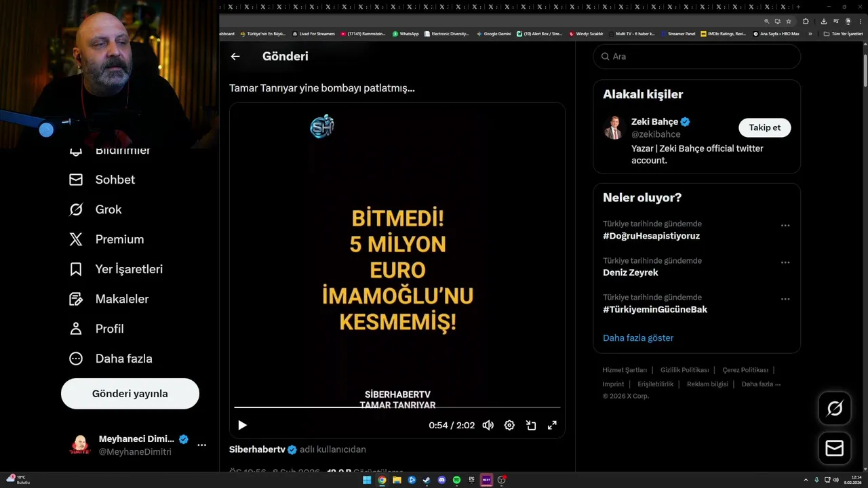
Task: Expand the footer Daha fazla ··· menu
Action: tap(761, 384)
